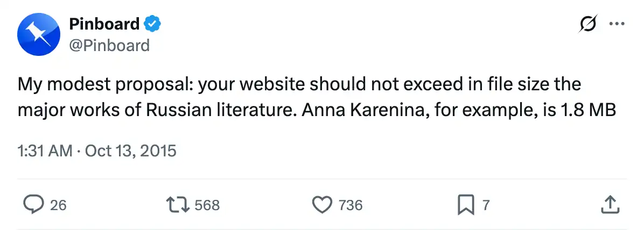This screenshot has height=230, width=644.
Task: Click the repost arrows icon
Action: [x=177, y=204]
